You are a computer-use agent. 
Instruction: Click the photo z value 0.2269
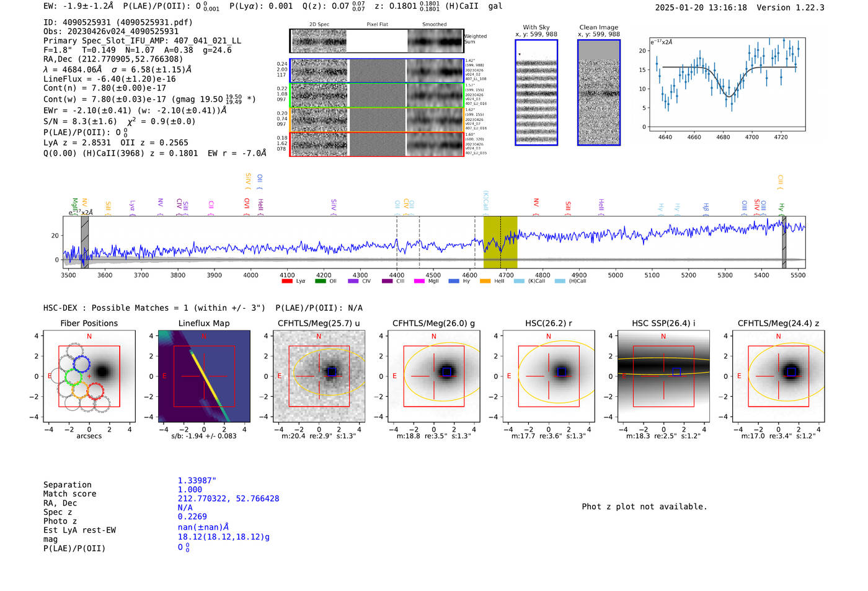point(192,517)
